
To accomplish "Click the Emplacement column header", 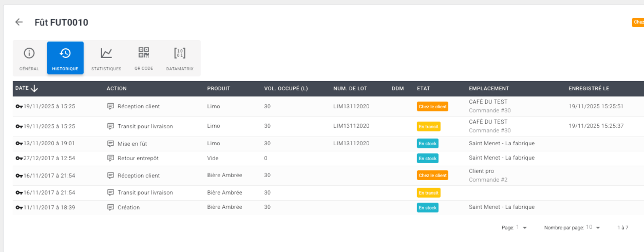I will (x=488, y=88).
